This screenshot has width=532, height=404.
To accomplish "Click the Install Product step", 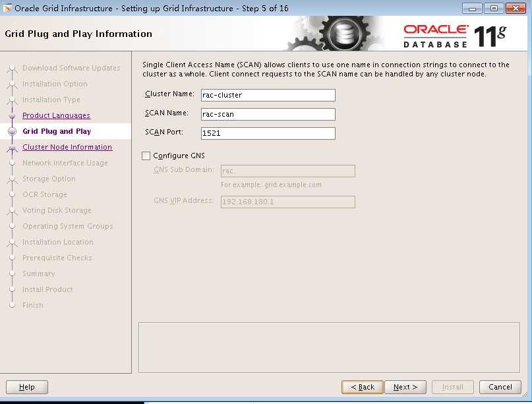I will click(x=47, y=289).
